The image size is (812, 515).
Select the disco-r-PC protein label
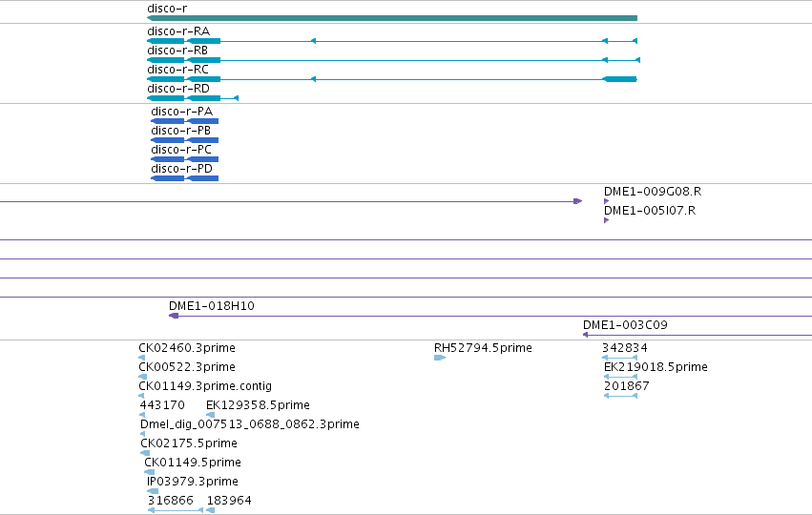[181, 150]
